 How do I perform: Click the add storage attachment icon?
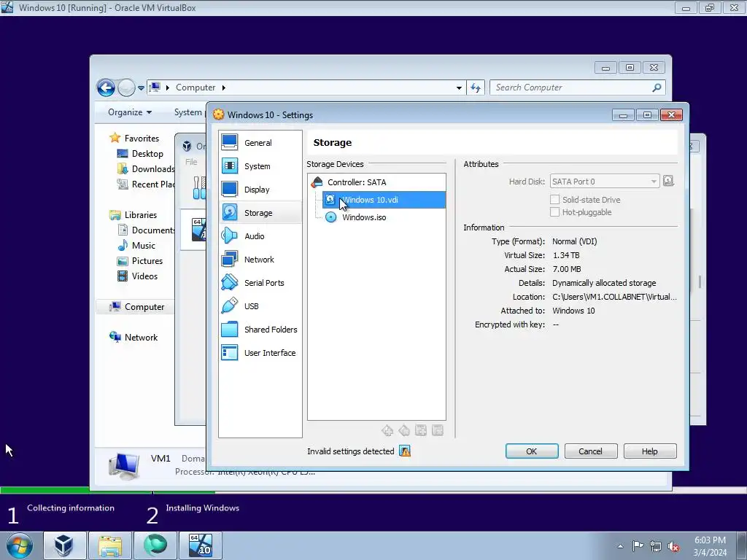[421, 430]
